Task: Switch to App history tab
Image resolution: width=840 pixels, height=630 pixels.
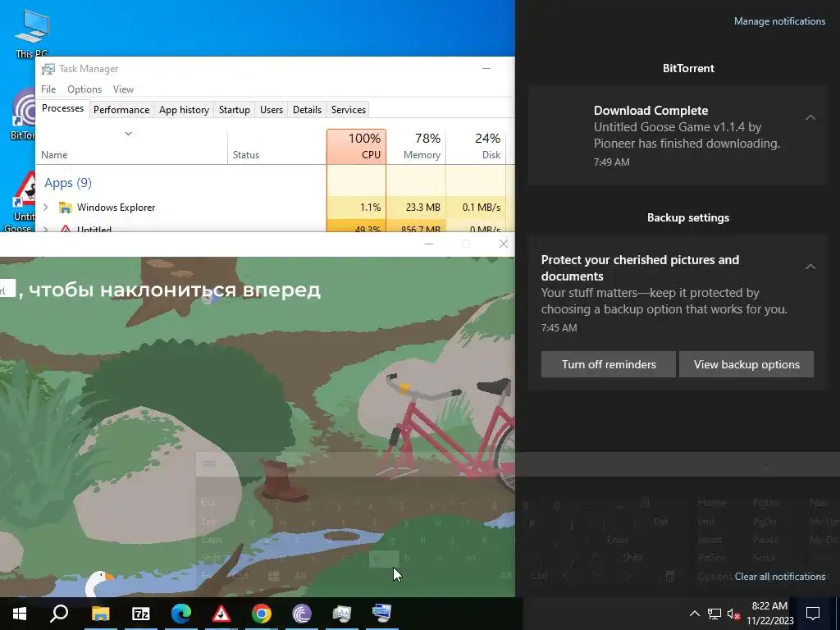Action: (184, 109)
